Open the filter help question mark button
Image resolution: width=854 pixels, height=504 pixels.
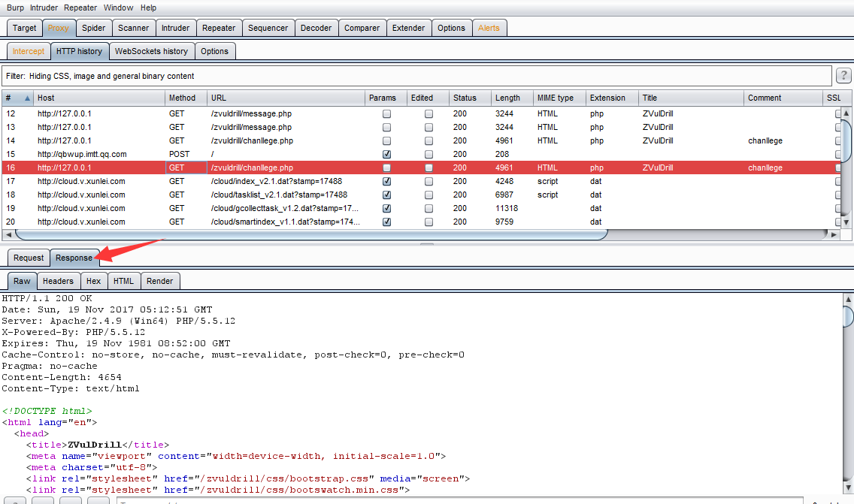pyautogui.click(x=843, y=76)
